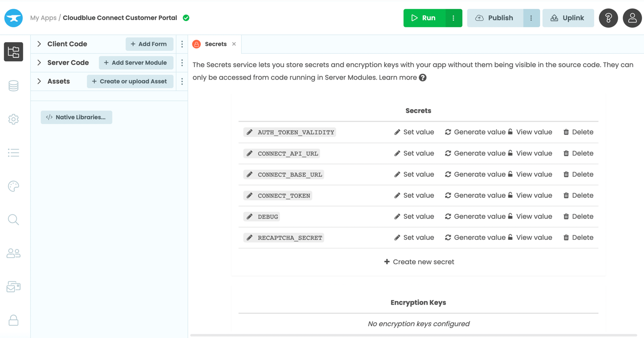Screen dimensions: 644x338
Task: Generate value for RECAPTCHA_SECRET
Action: [475, 237]
